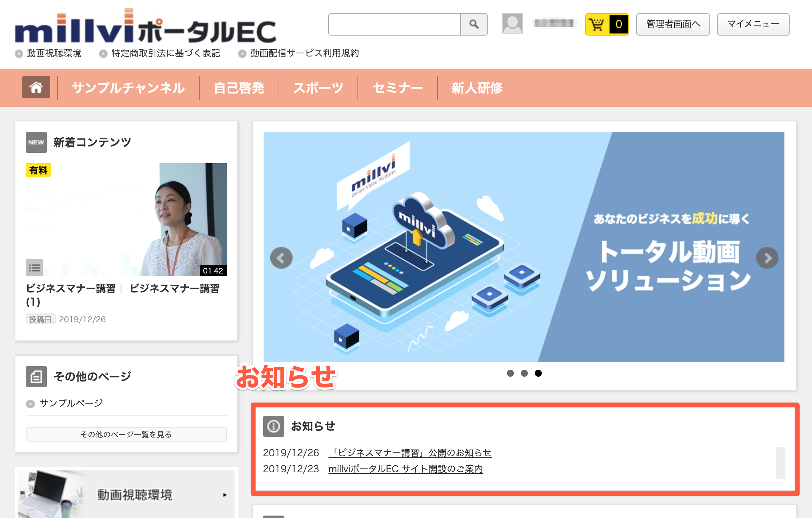Select the セミナー navigation tab
This screenshot has width=812, height=518.
[x=397, y=88]
